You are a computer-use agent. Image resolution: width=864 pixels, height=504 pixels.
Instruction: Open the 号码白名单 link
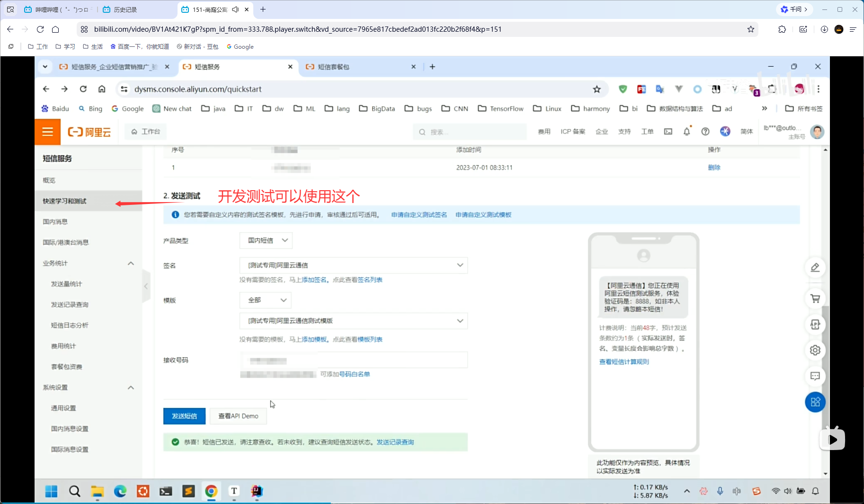tap(355, 374)
